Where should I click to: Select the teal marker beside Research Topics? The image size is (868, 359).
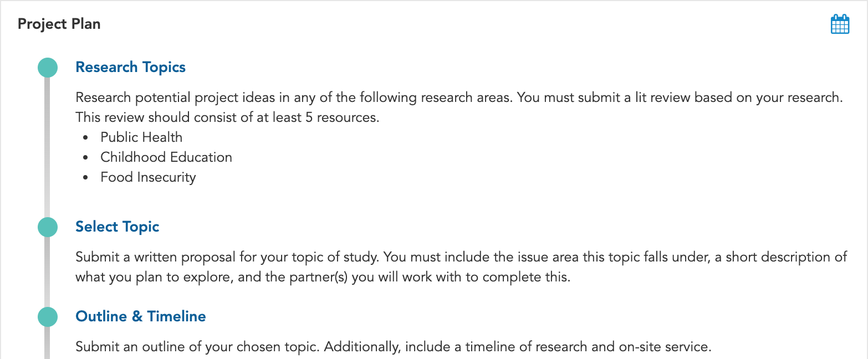click(x=48, y=68)
